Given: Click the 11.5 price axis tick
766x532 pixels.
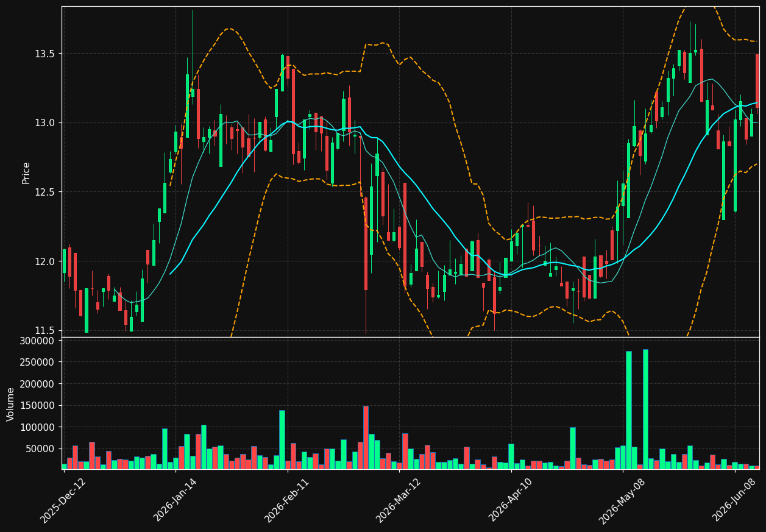Looking at the screenshot, I should [44, 330].
